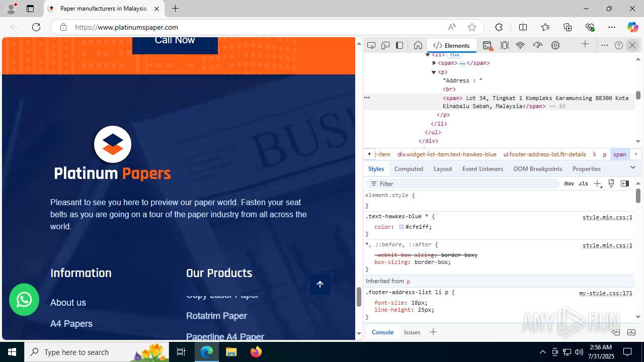Close the DevTools panel
The image size is (644, 362).
632,45
